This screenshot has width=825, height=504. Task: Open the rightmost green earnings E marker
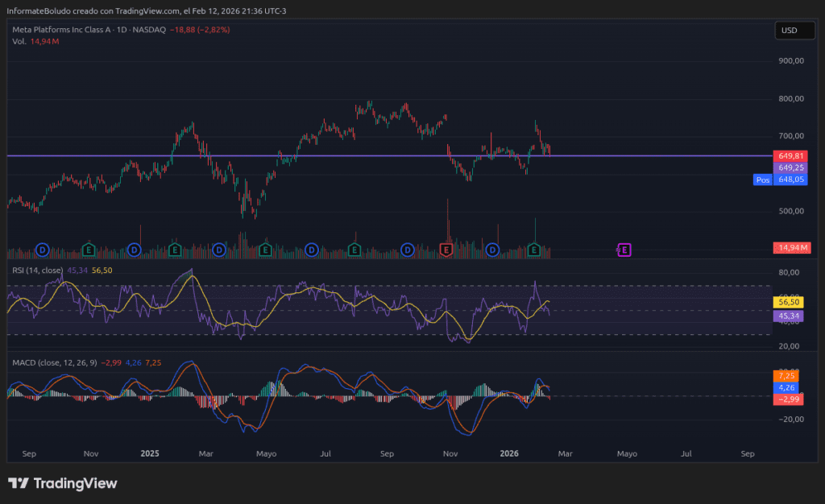point(533,250)
